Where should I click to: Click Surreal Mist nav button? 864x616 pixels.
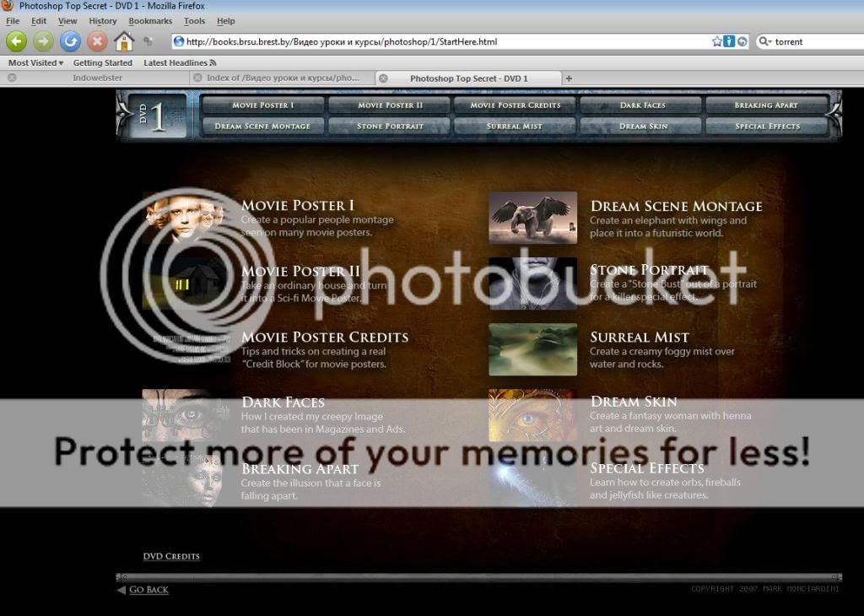pyautogui.click(x=516, y=127)
